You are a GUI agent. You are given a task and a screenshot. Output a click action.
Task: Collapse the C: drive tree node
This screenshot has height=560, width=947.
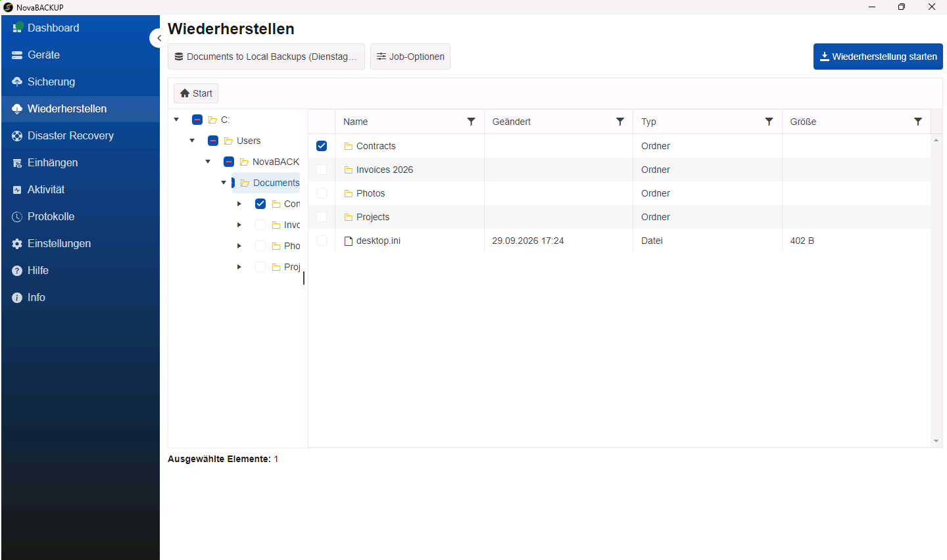(x=176, y=120)
